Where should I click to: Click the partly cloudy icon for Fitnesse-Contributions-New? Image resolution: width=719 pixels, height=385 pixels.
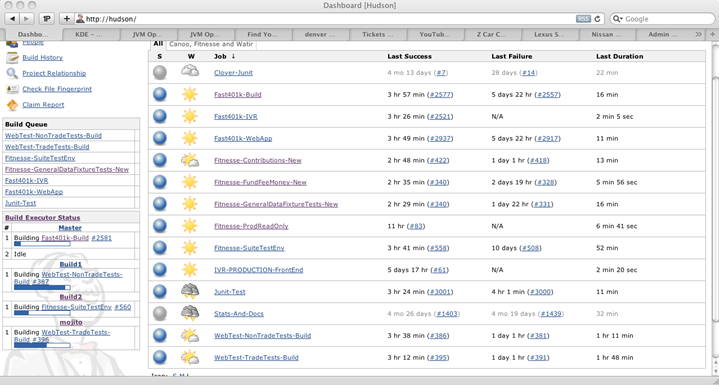click(x=189, y=160)
